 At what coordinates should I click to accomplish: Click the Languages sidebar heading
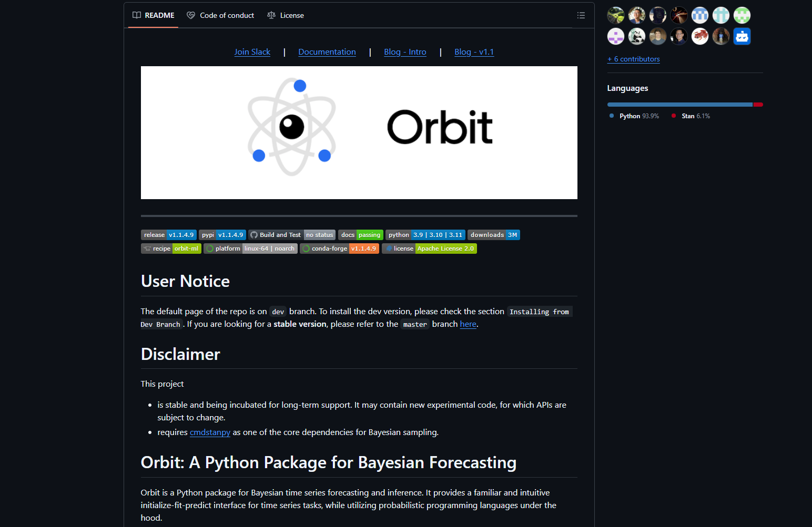tap(627, 88)
